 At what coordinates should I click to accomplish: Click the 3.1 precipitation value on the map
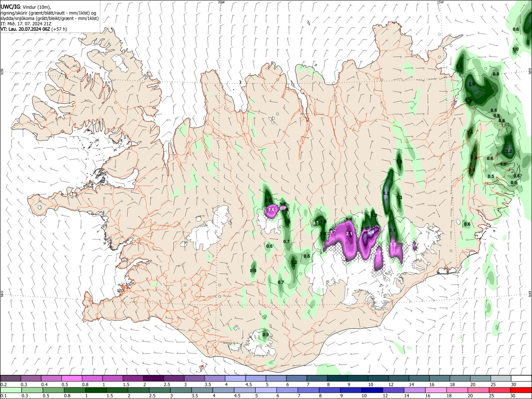(392, 230)
